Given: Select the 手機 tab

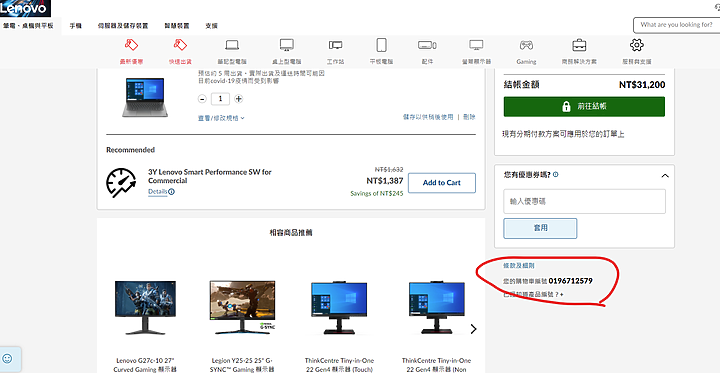Looking at the screenshot, I should tap(76, 26).
